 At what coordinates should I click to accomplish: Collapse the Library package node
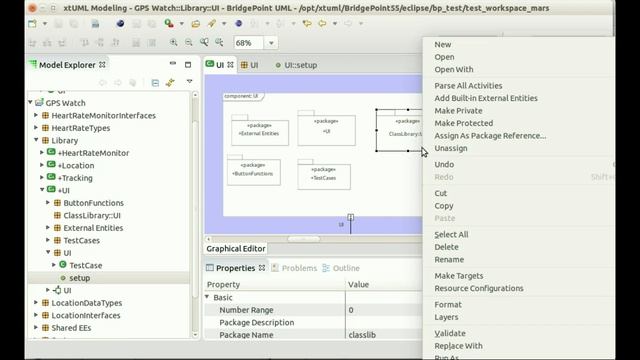click(36, 140)
